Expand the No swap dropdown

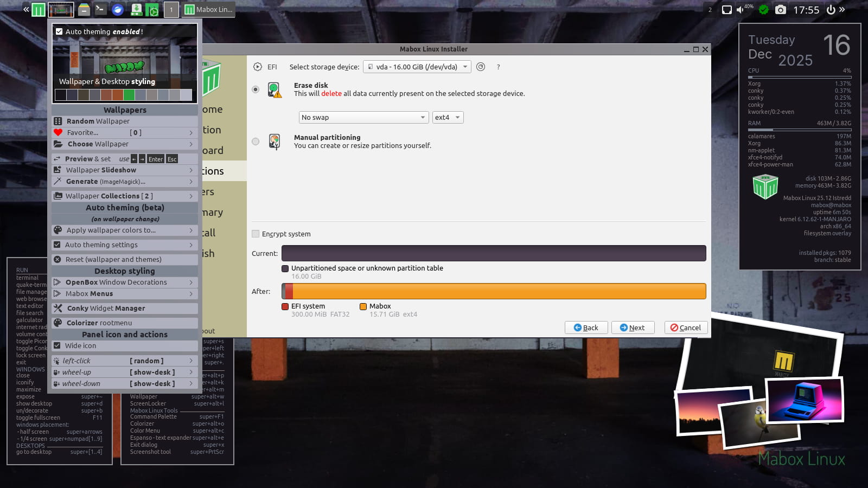(363, 117)
